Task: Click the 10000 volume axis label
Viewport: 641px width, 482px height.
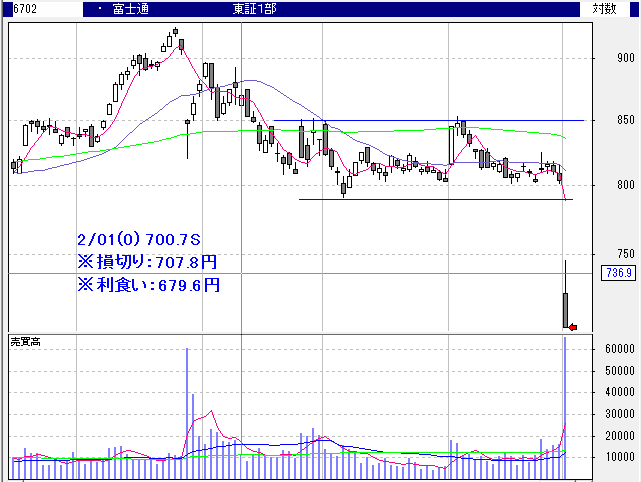Action: click(616, 458)
